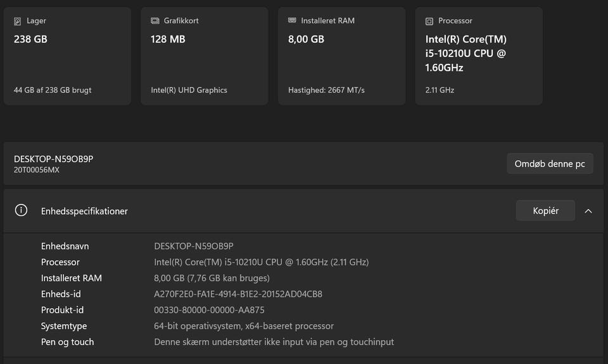Click the Installeret RAM label in specifications list
The width and height of the screenshot is (608, 364).
(72, 278)
